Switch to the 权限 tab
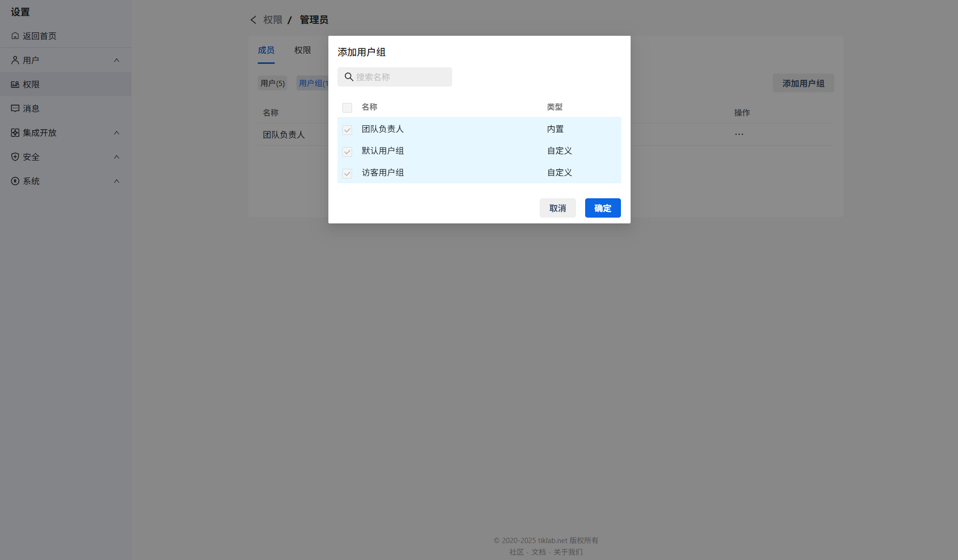This screenshot has height=560, width=958. click(302, 50)
